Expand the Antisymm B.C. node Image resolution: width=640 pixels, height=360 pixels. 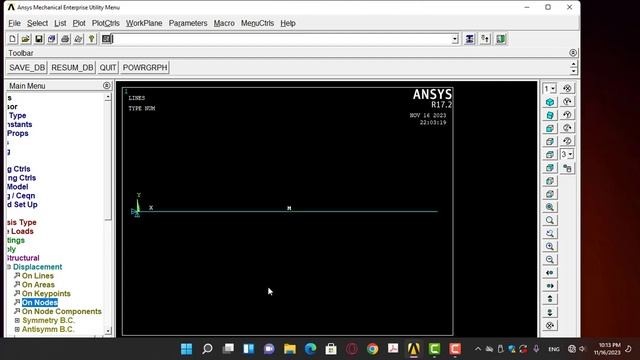(x=17, y=329)
